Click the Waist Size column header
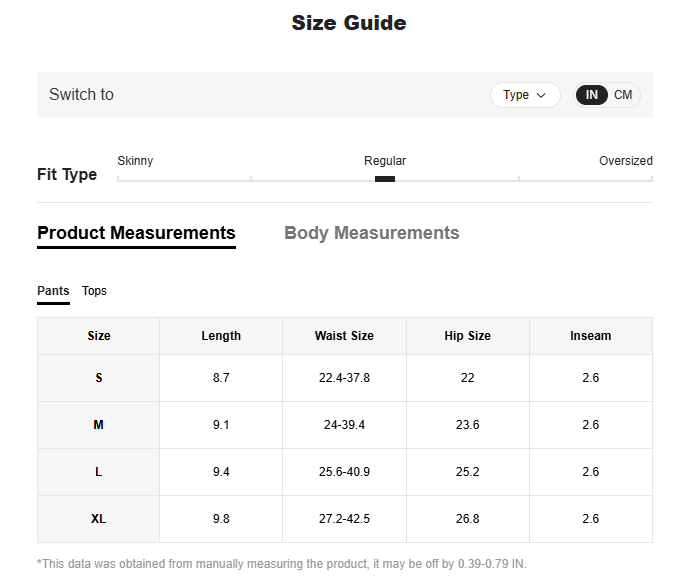The width and height of the screenshot is (690, 579). click(344, 336)
